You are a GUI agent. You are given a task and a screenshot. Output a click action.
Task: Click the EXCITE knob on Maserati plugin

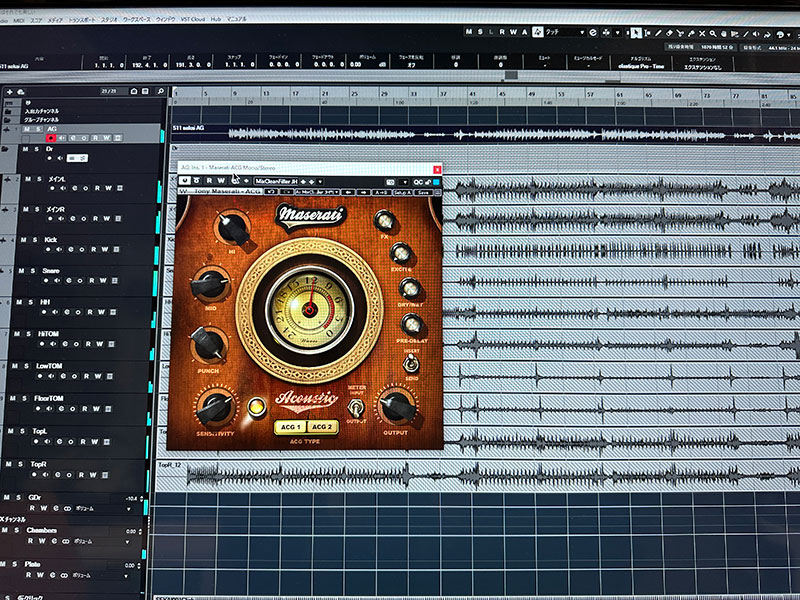tap(401, 253)
